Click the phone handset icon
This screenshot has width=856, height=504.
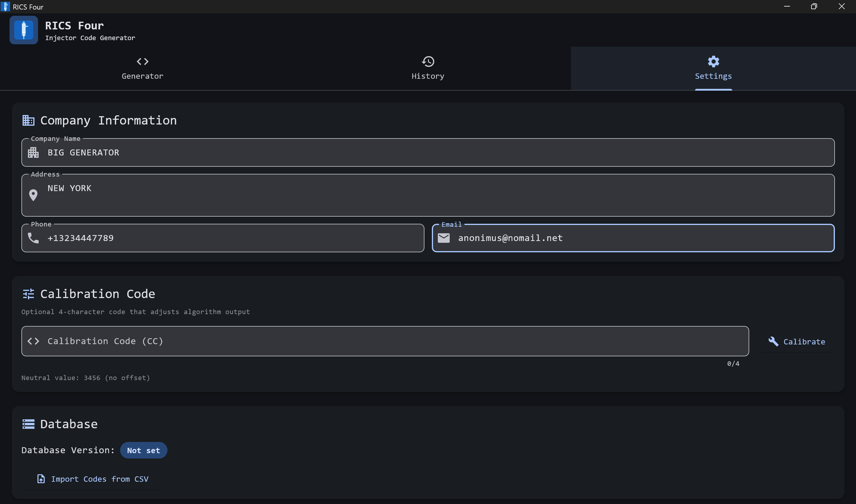pyautogui.click(x=33, y=238)
